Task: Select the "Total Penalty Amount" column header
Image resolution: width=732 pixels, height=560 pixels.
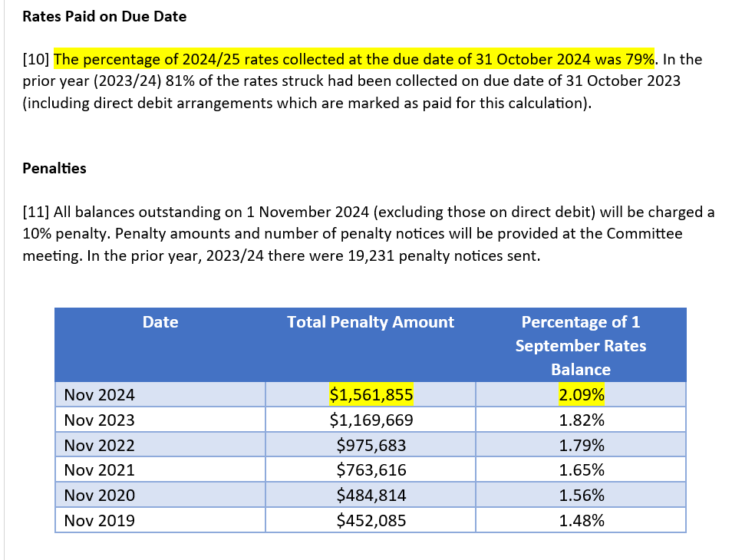Action: pos(371,322)
